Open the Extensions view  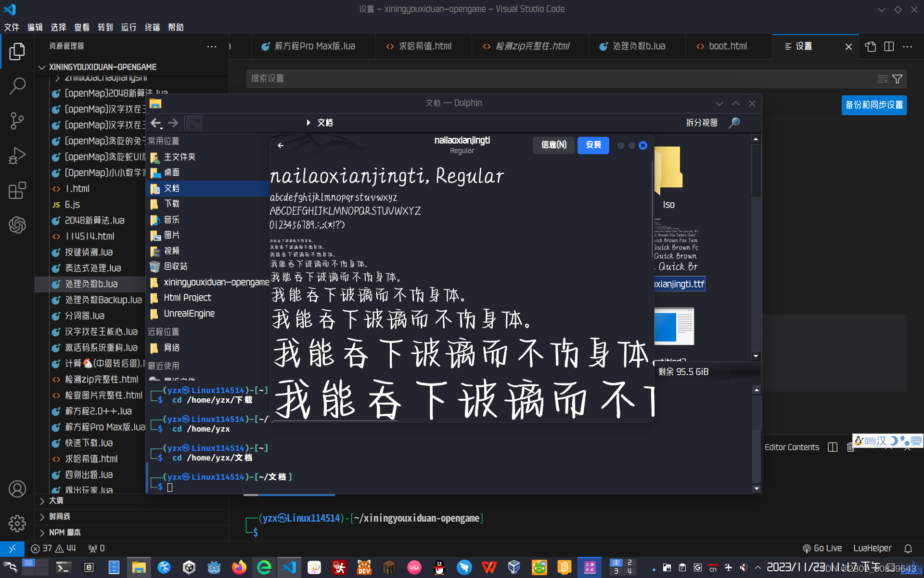click(17, 190)
